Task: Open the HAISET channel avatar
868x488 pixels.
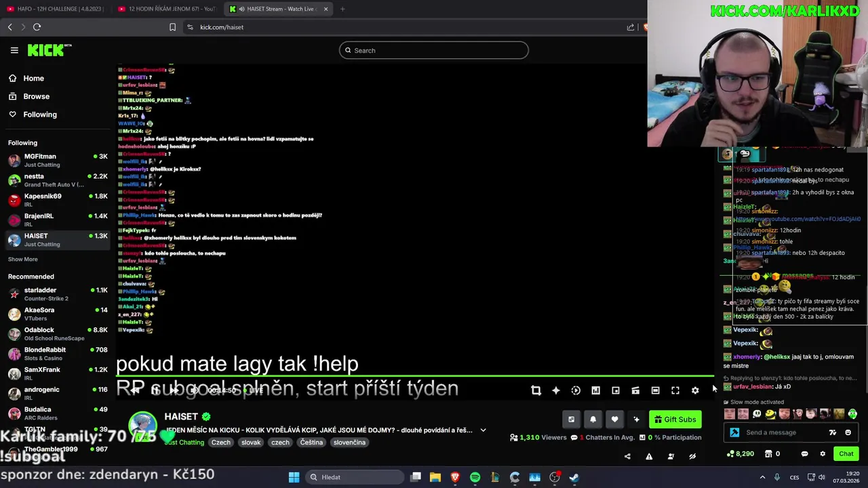Action: pyautogui.click(x=143, y=426)
